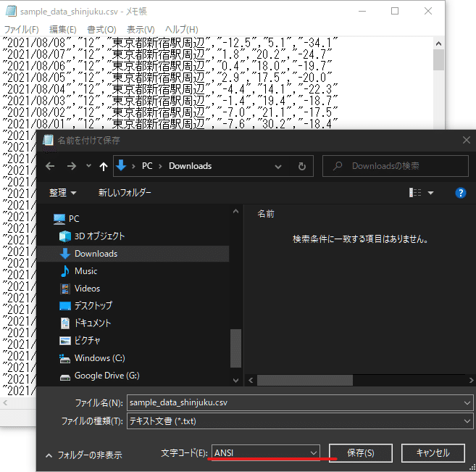Collapse folders with フォルダーの非表示
Viewport: 476px width, 472px height.
(84, 455)
